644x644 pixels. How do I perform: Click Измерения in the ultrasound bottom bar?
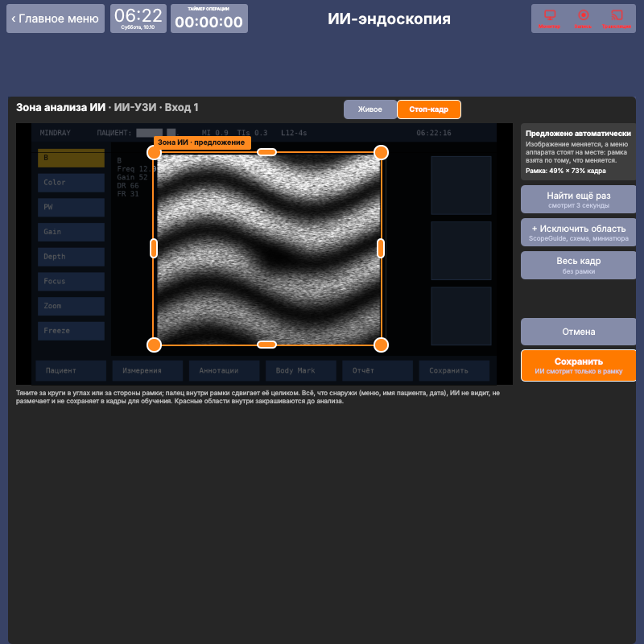point(147,370)
